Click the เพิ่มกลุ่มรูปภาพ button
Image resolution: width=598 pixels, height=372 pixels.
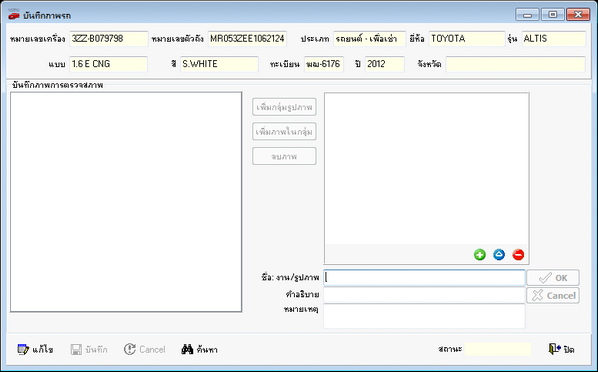284,107
